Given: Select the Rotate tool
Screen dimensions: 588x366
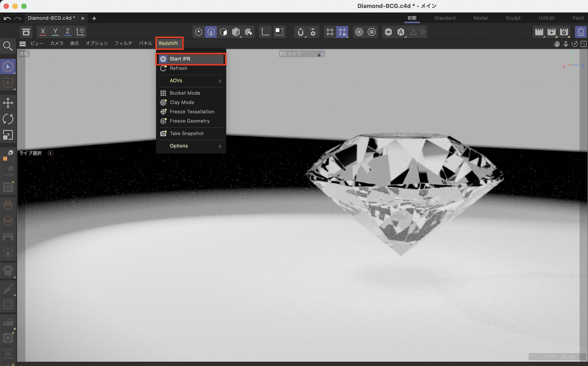Looking at the screenshot, I should 8,119.
